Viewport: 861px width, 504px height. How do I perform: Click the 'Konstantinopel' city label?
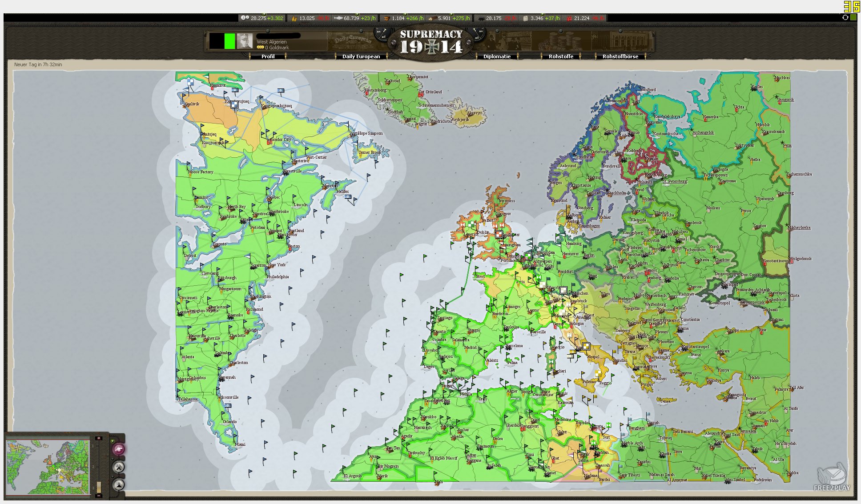696,347
